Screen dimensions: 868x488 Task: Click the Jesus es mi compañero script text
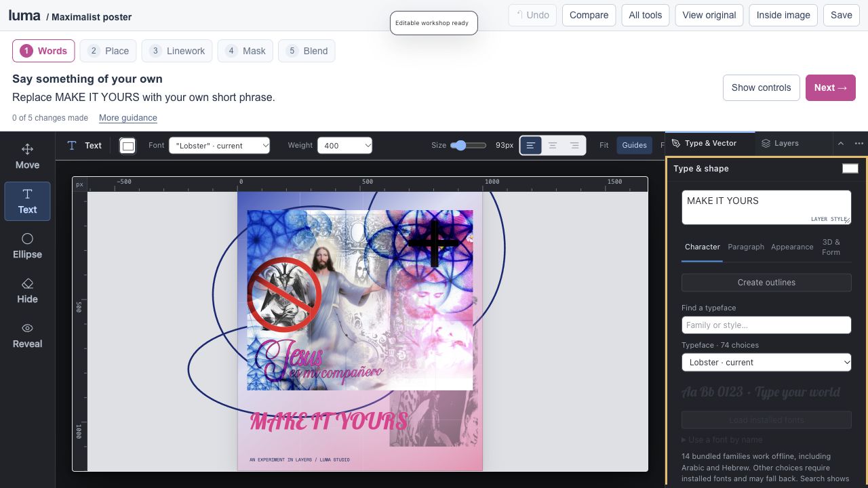pos(319,363)
